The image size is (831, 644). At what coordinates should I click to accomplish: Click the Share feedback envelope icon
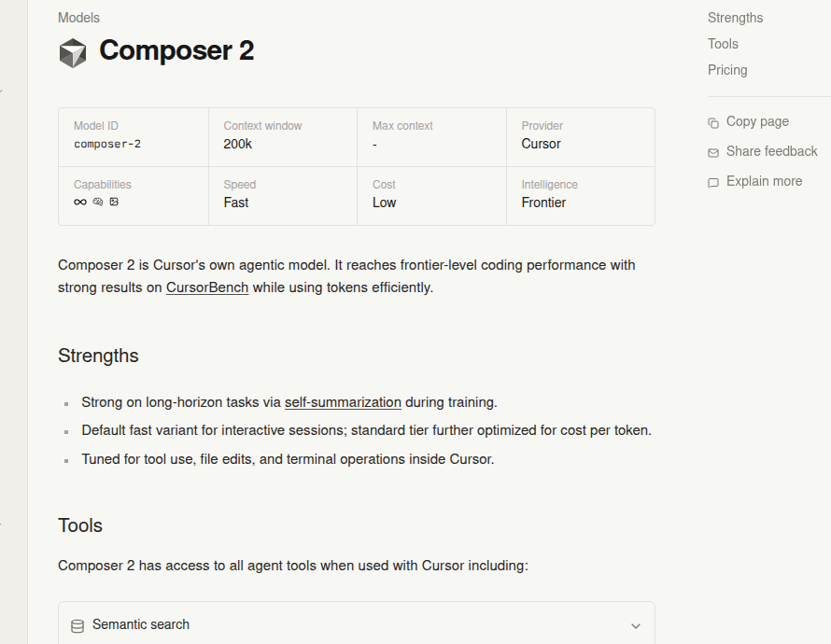point(713,152)
